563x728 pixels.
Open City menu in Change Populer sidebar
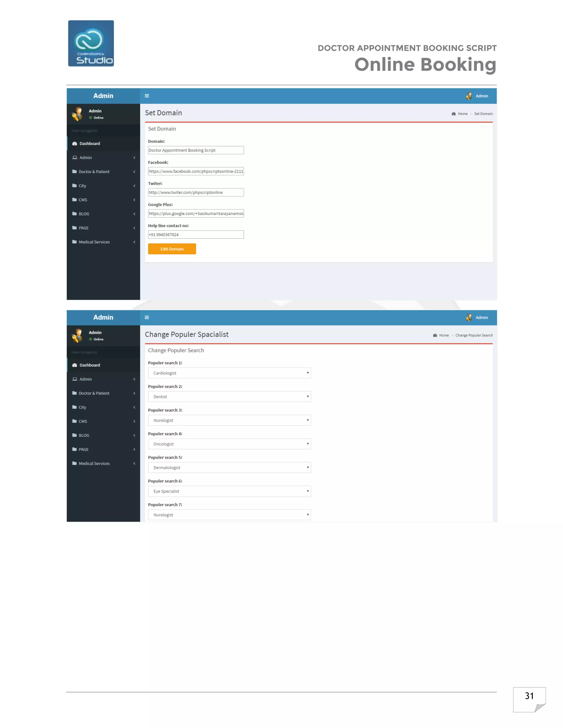point(103,407)
